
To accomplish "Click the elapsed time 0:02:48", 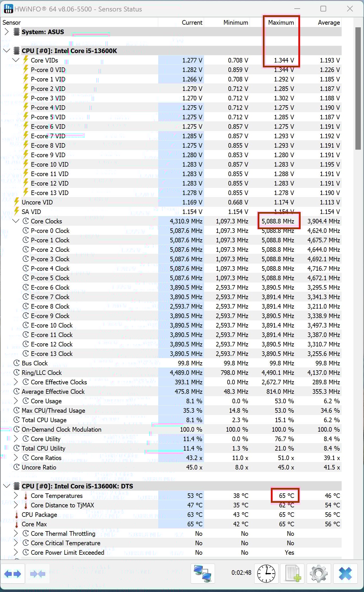I will coord(241,572).
